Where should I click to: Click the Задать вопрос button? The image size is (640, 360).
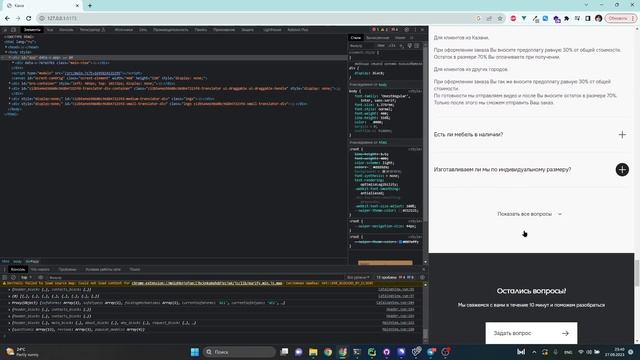531,333
